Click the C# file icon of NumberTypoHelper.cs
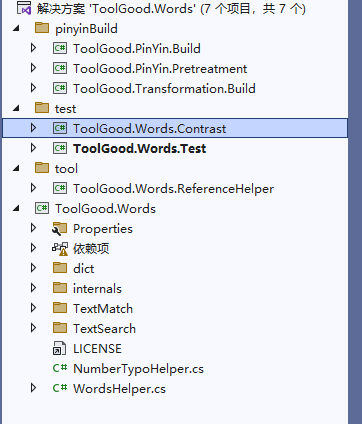Viewport: 362px width, 424px height. coord(60,368)
